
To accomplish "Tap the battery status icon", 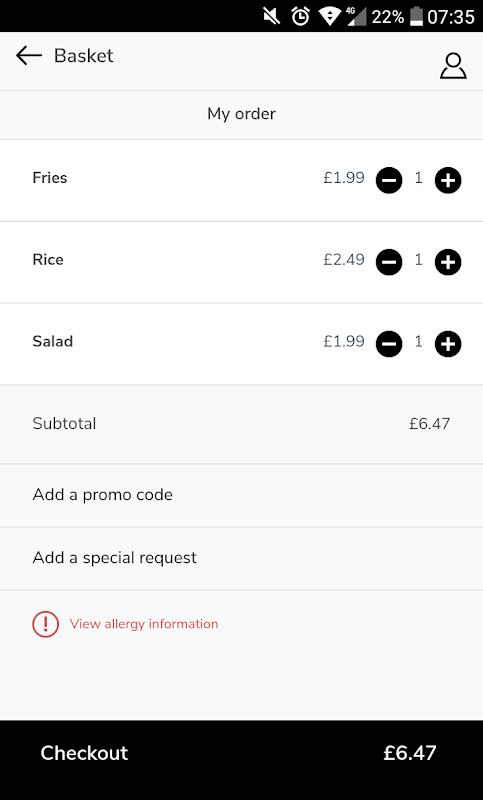I will point(416,16).
